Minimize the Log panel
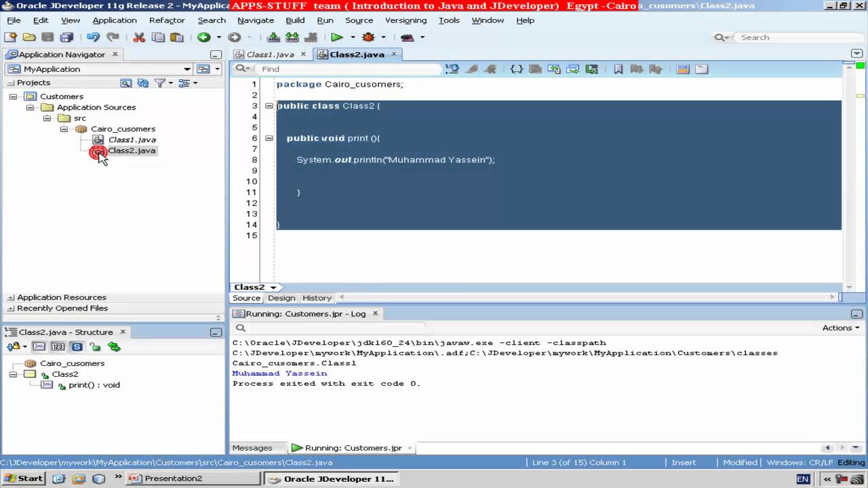The height and width of the screenshot is (488, 868). [857, 314]
